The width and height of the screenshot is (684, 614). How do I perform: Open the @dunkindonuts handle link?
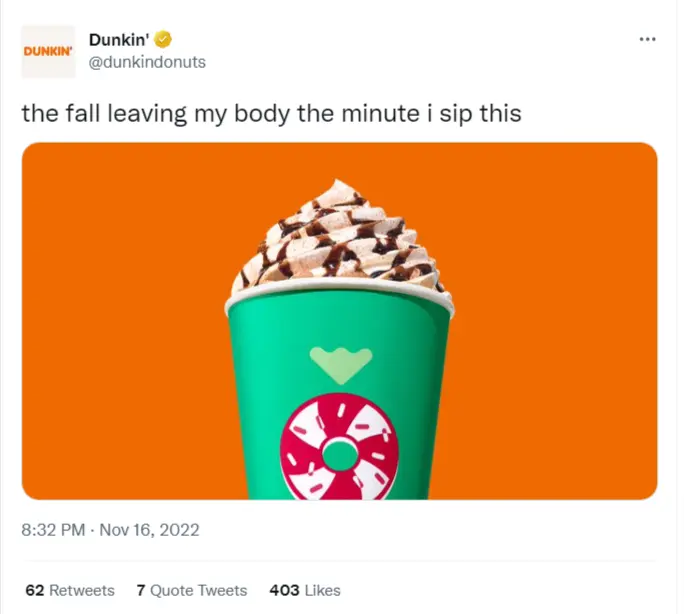147,62
